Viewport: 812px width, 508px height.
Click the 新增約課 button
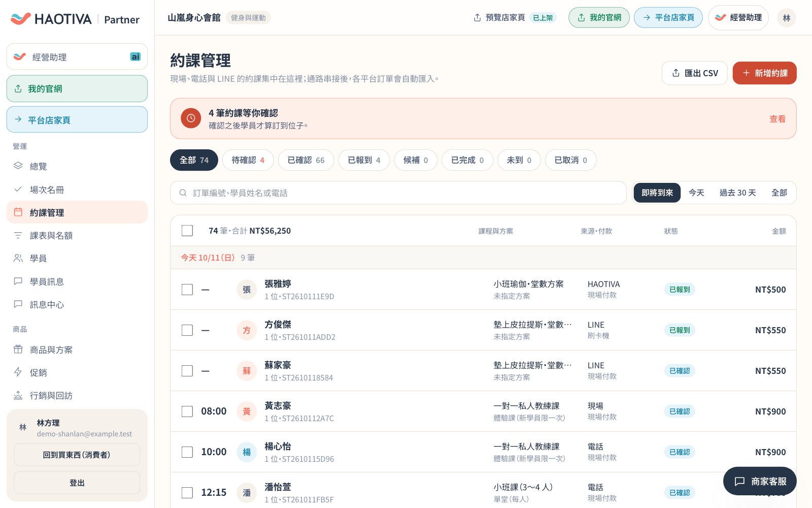coord(765,73)
